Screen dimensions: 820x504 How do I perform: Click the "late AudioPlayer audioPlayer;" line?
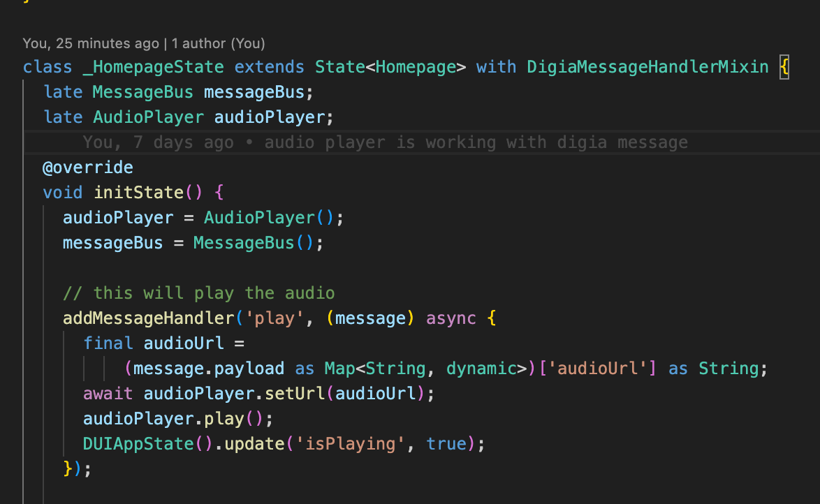point(189,117)
